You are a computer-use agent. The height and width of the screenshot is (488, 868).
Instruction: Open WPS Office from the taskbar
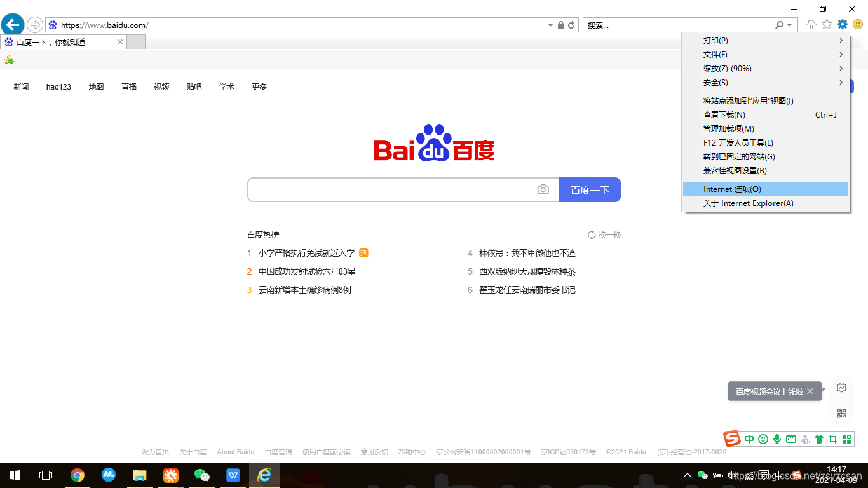click(233, 475)
